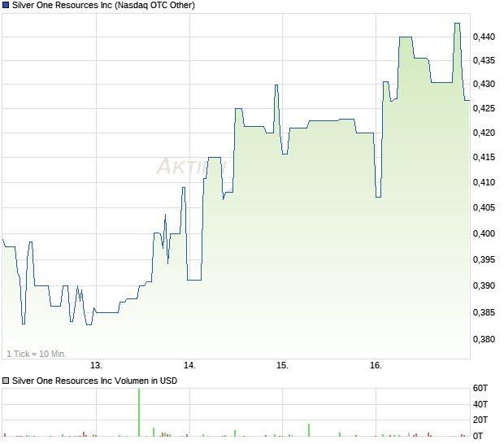Click the gray volume legend square
The image size is (504, 444).
(x=6, y=381)
